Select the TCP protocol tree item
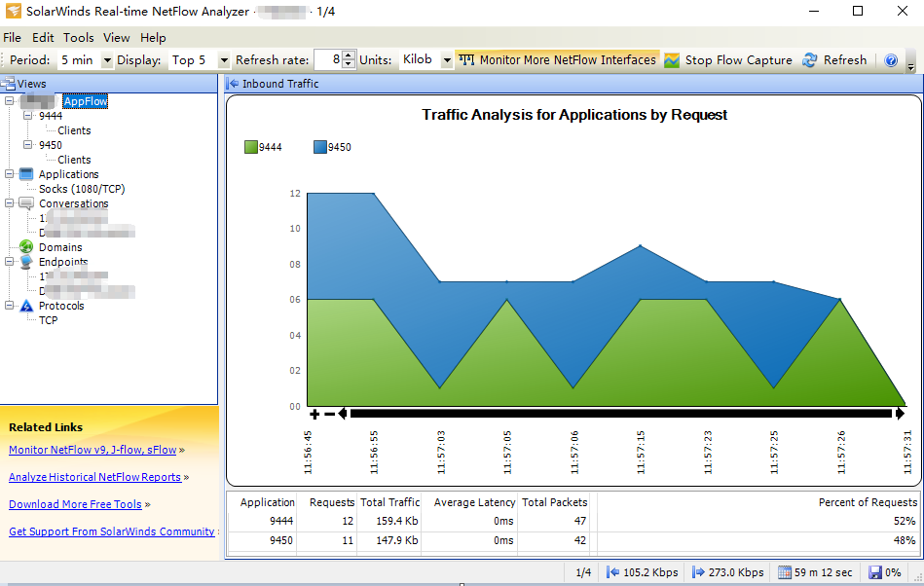Screen dimensions: 924x586 tap(49, 320)
